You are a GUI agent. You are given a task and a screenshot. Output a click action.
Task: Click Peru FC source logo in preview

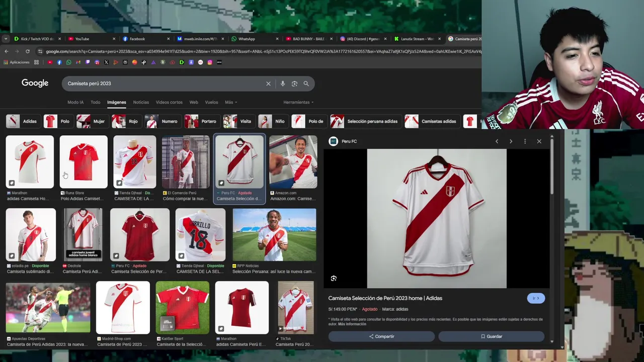pos(333,141)
